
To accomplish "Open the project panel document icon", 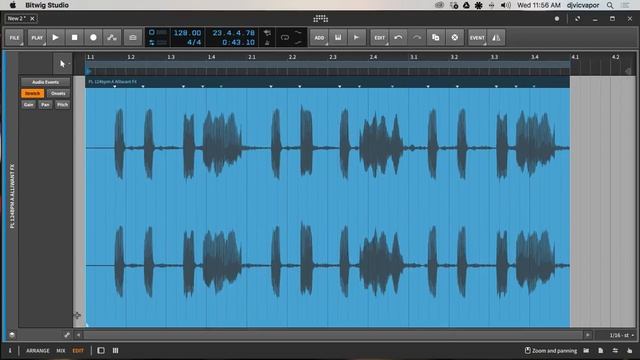I will coord(600,351).
